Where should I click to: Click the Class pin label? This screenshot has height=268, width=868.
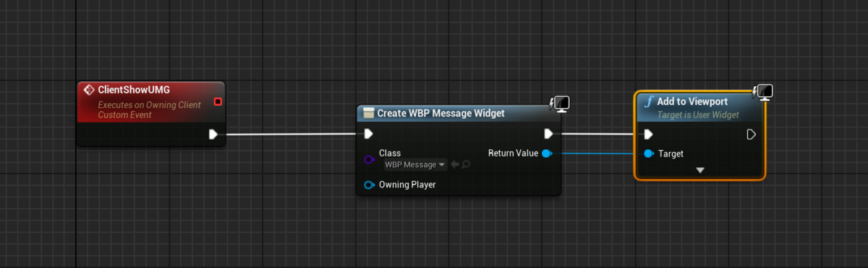[x=390, y=154]
